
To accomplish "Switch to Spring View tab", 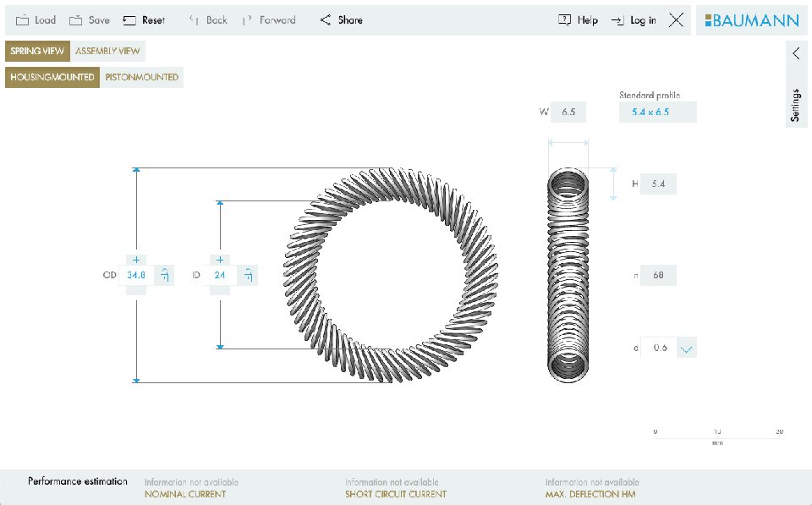I will click(x=37, y=51).
